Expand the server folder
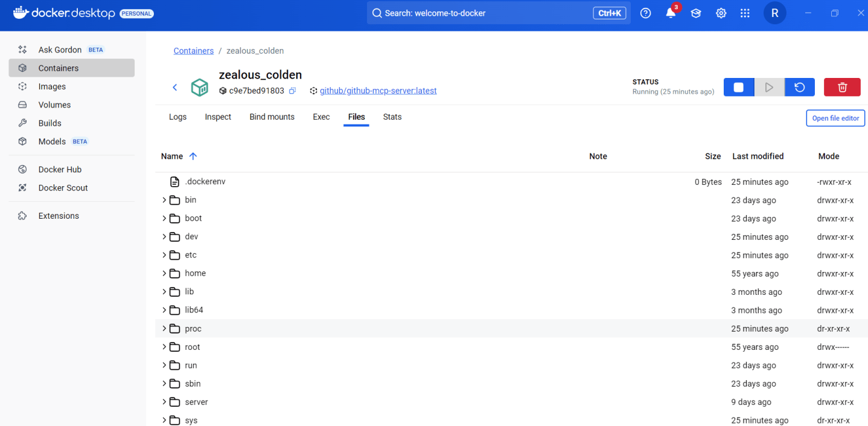The height and width of the screenshot is (426, 868). click(164, 401)
